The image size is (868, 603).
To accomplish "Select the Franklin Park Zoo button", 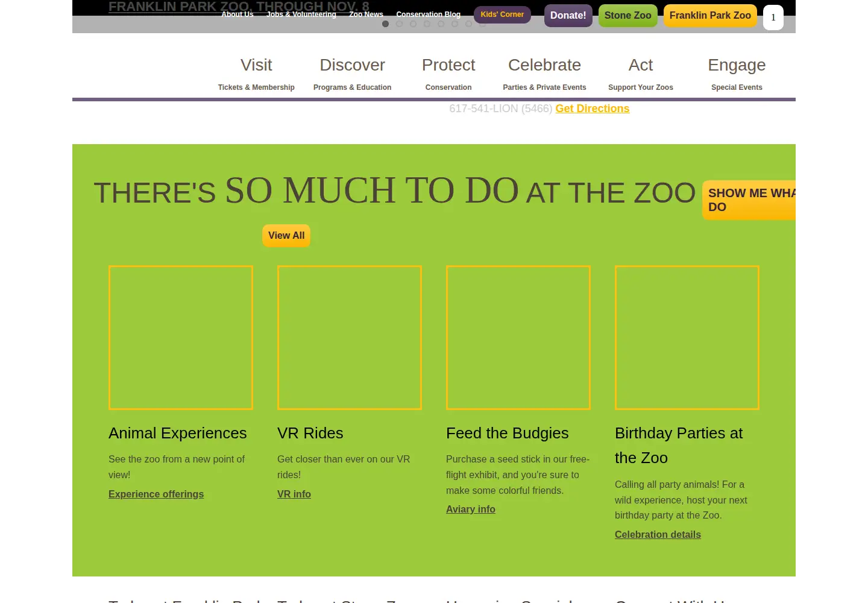I will pos(710,16).
